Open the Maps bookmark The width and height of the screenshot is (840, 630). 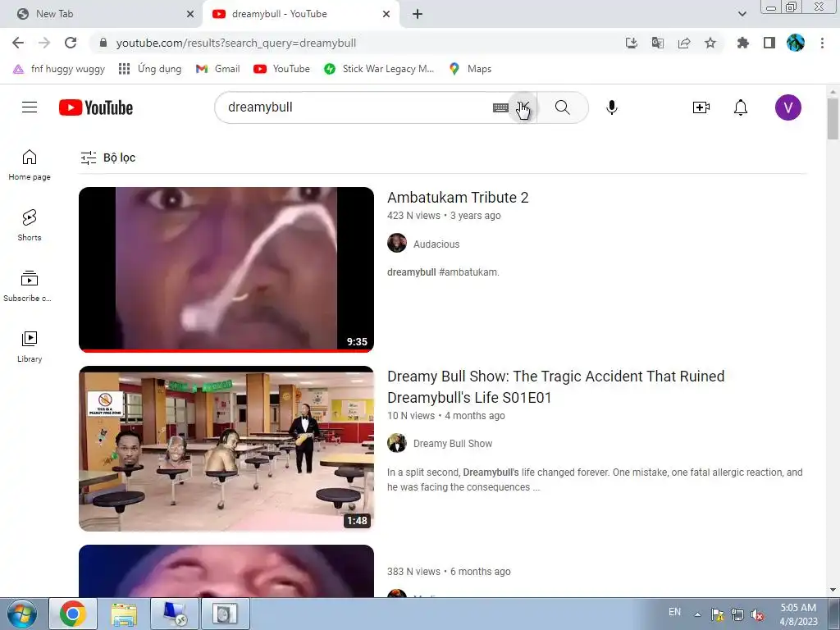coord(470,69)
